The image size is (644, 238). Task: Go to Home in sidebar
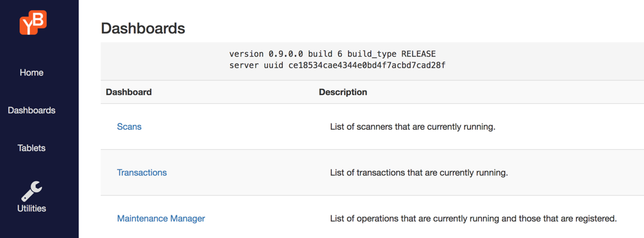pos(31,73)
